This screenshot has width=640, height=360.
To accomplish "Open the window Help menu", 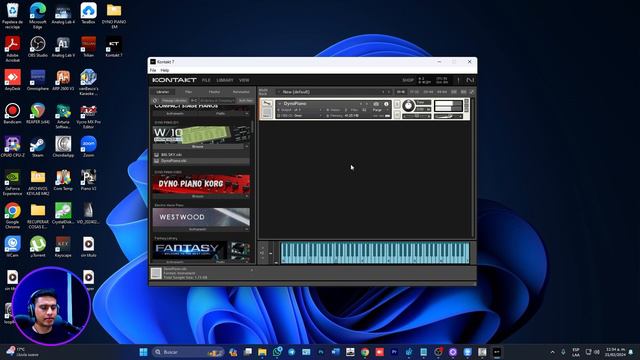I will 165,70.
